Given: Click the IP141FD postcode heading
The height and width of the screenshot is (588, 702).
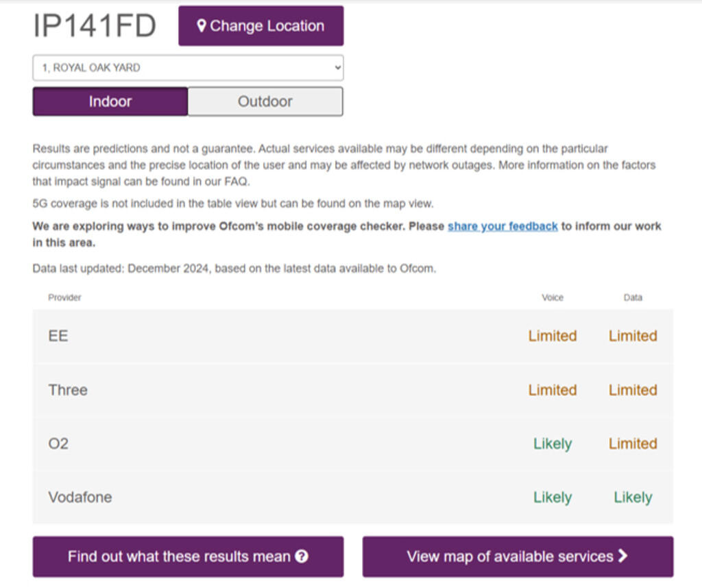Looking at the screenshot, I should pyautogui.click(x=95, y=26).
